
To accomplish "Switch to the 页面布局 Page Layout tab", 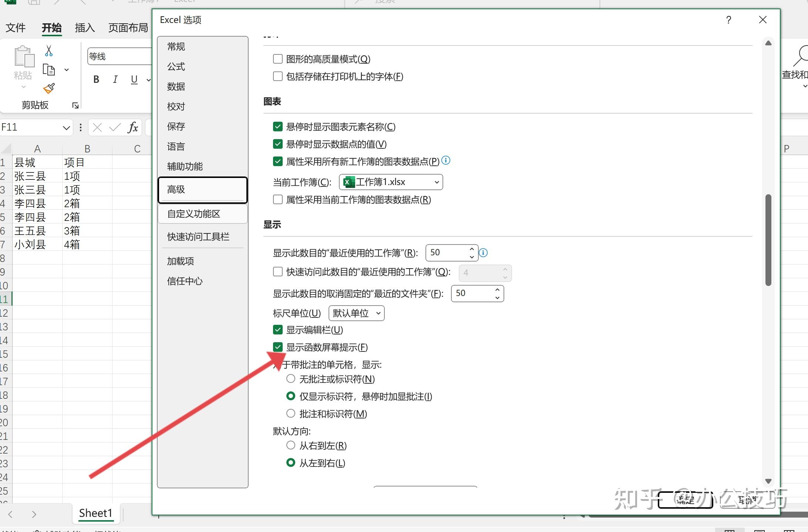I will pos(128,28).
